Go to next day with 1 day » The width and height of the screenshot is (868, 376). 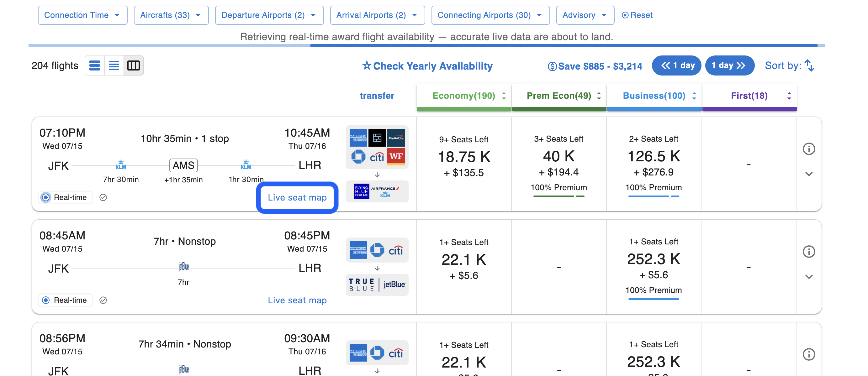729,65
